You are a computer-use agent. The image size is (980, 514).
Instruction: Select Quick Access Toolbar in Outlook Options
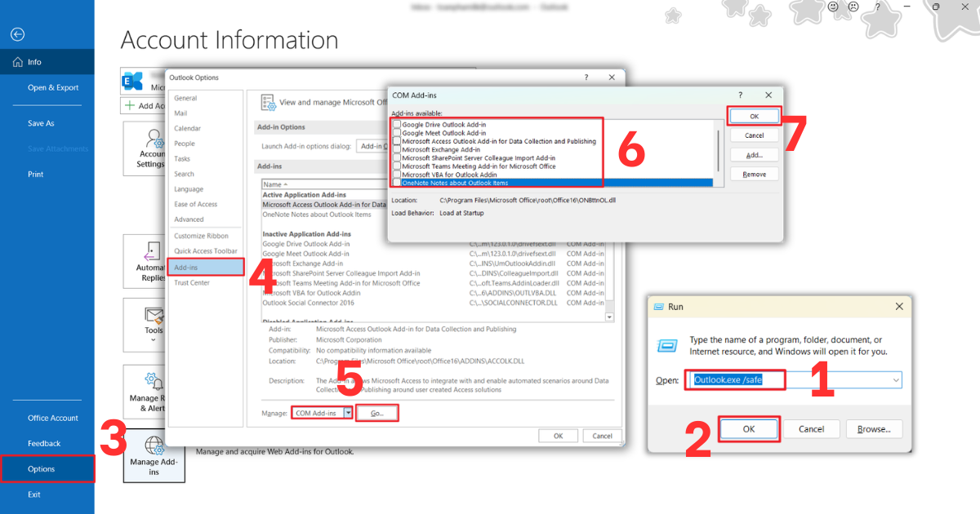205,251
